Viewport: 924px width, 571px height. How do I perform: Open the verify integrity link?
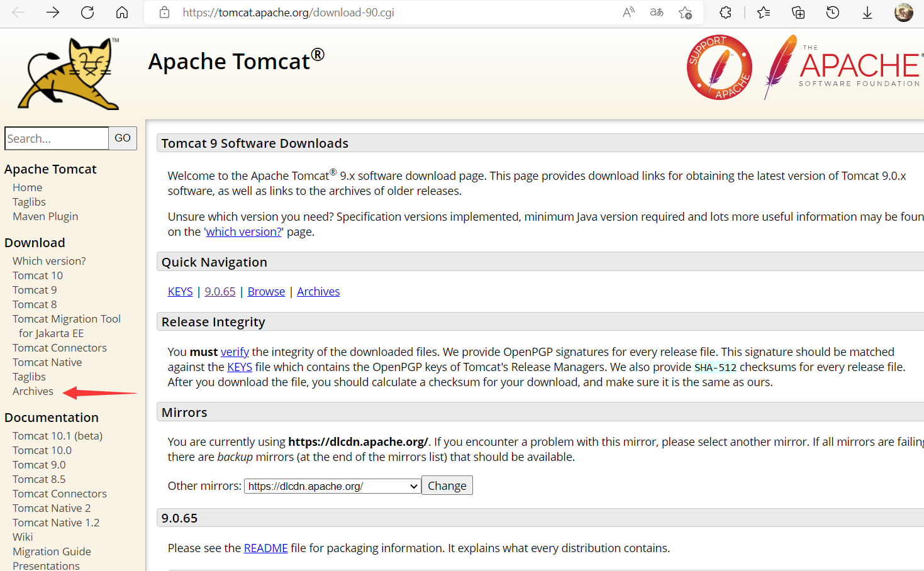coord(235,352)
